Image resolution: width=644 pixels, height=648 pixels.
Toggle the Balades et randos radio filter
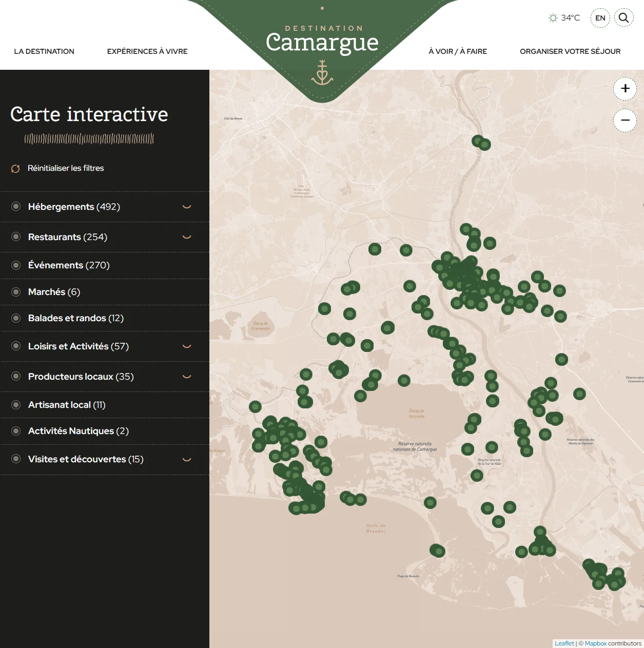tap(16, 318)
